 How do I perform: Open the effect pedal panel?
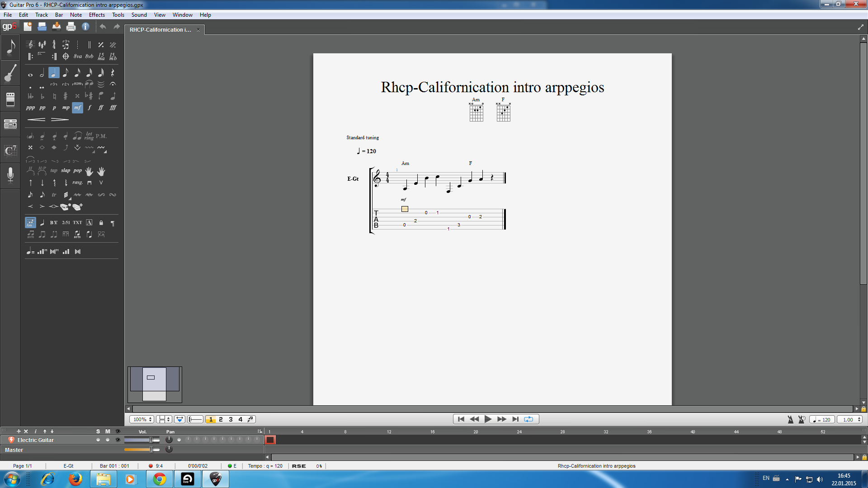[10, 99]
